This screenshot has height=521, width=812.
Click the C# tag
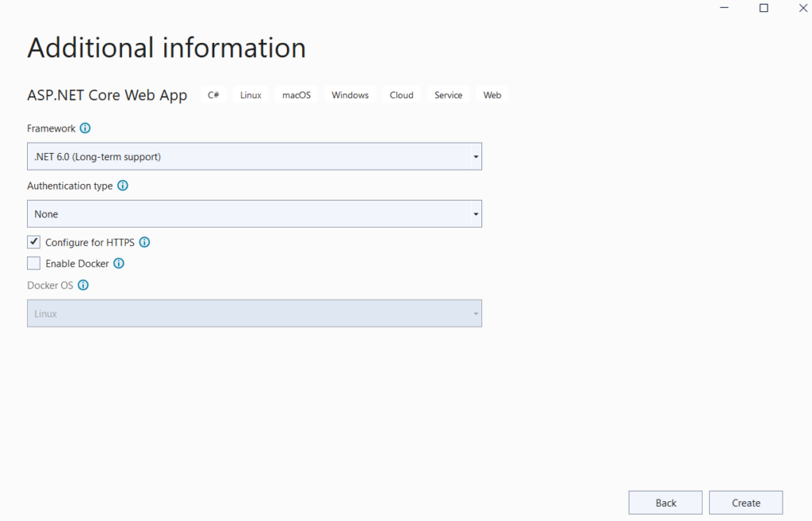[x=213, y=95]
